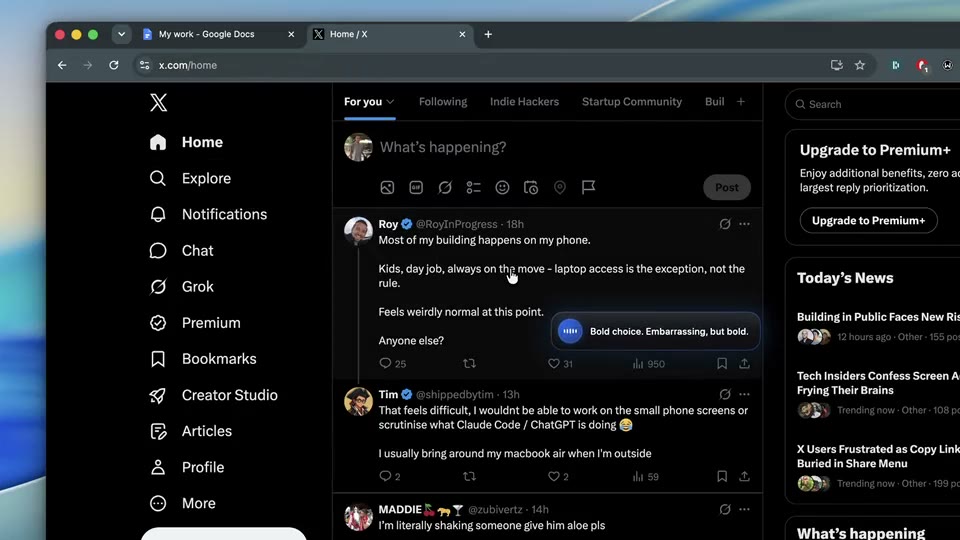Click the location pin in composer
Screen dimensions: 960x540
tap(560, 187)
